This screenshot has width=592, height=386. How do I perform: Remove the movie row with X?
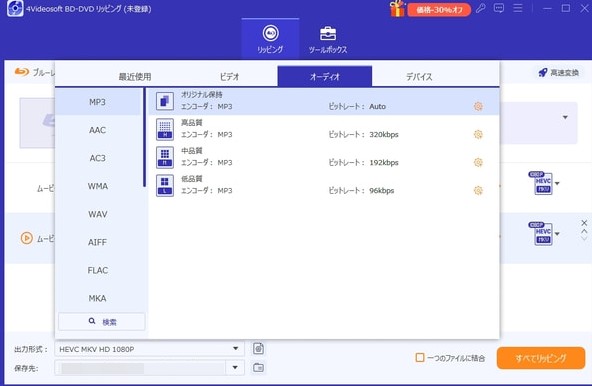pos(584,223)
